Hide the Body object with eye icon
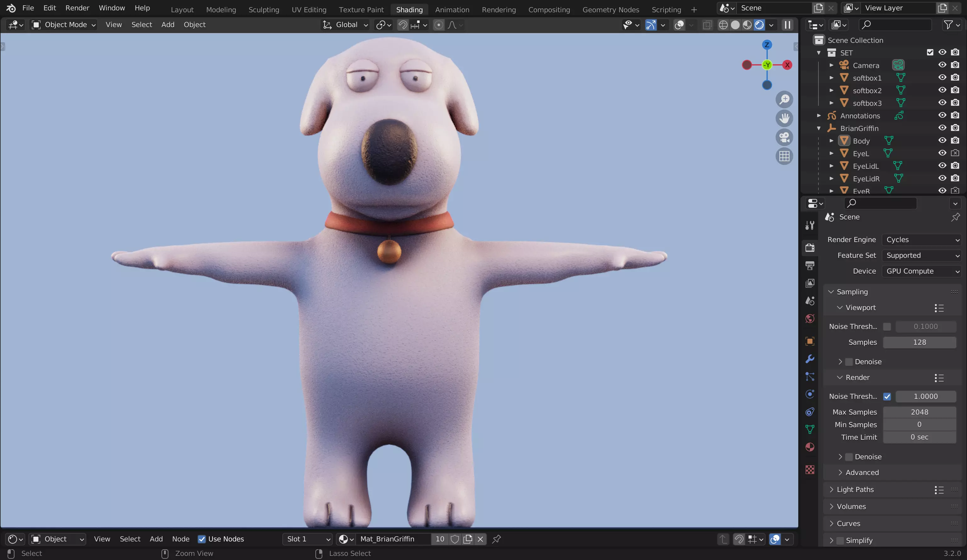Screen dimensions: 967x560 tap(942, 140)
